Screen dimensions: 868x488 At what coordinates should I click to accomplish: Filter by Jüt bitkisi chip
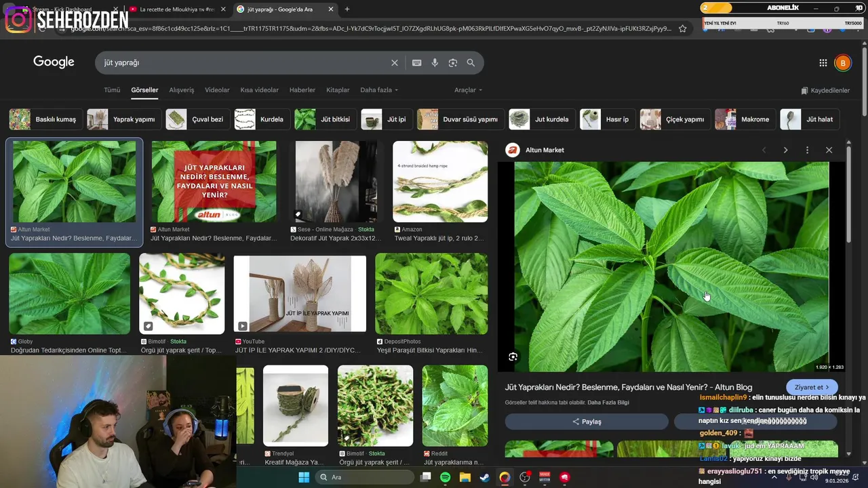coord(325,119)
